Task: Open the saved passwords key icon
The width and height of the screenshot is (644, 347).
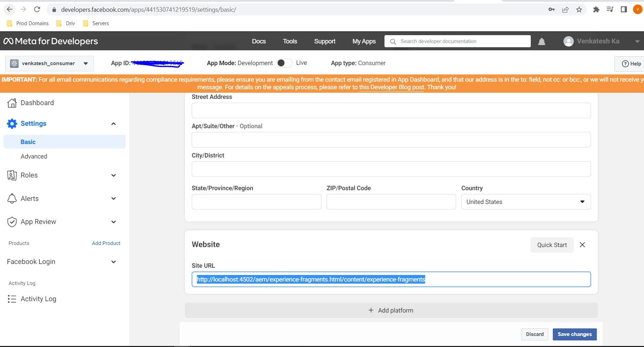Action: click(551, 9)
